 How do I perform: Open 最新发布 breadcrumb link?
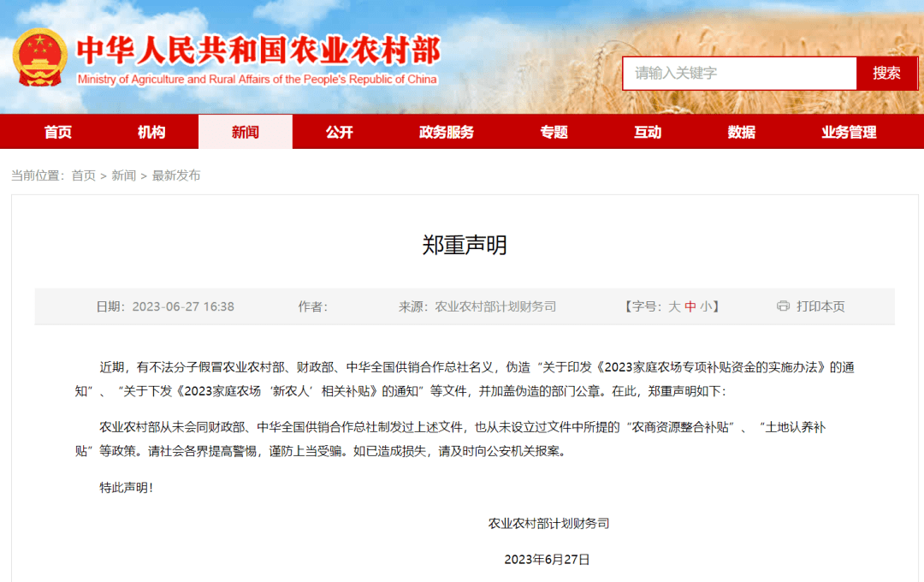[x=176, y=175]
